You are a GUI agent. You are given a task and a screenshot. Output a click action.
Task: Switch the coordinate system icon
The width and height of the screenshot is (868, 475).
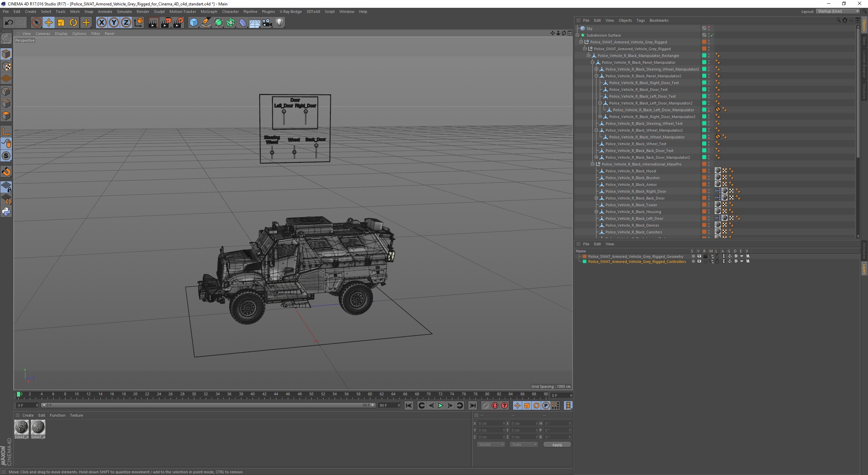point(139,23)
